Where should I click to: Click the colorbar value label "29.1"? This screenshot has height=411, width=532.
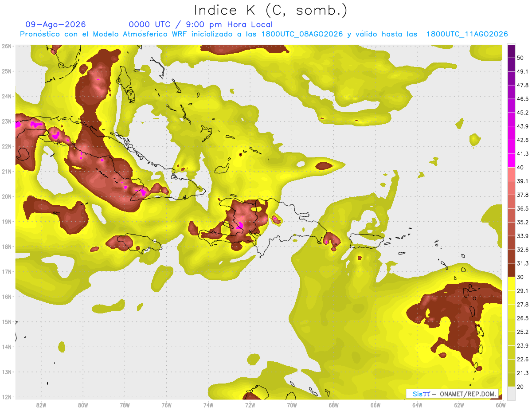coord(523,291)
